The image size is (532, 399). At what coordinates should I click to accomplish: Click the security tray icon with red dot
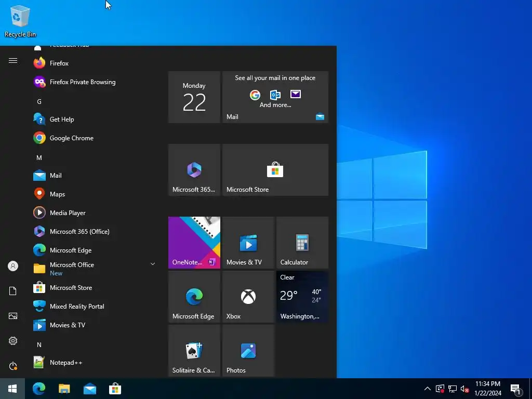click(x=440, y=389)
